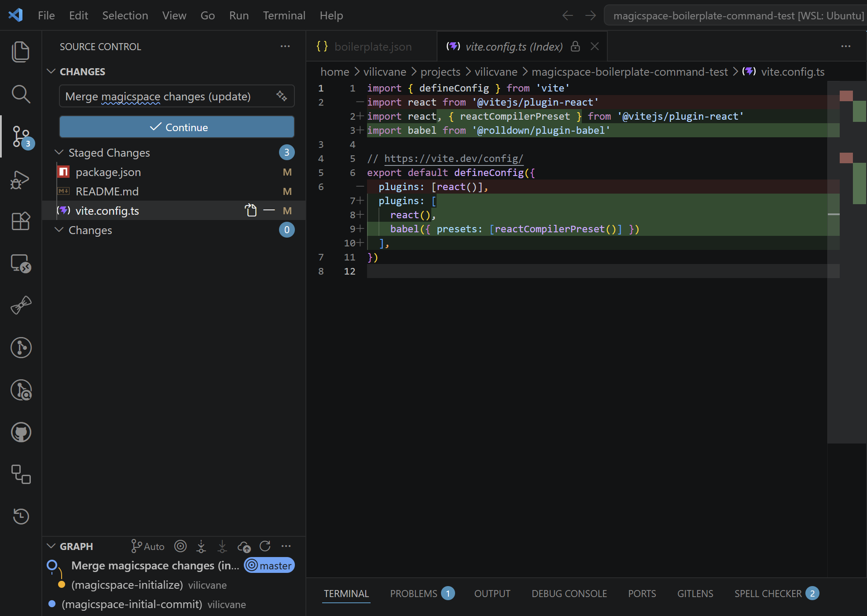
Task: Open the GitHub icon in activity bar
Action: coord(21,433)
